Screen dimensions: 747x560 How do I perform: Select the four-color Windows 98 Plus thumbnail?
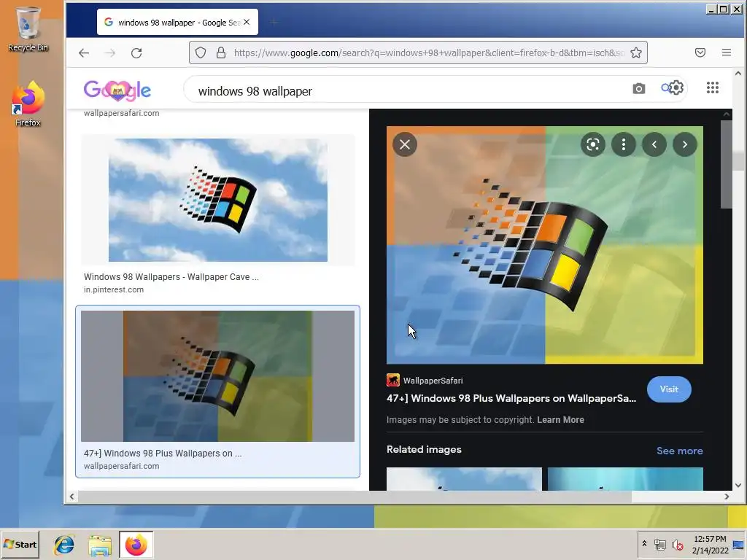(217, 376)
